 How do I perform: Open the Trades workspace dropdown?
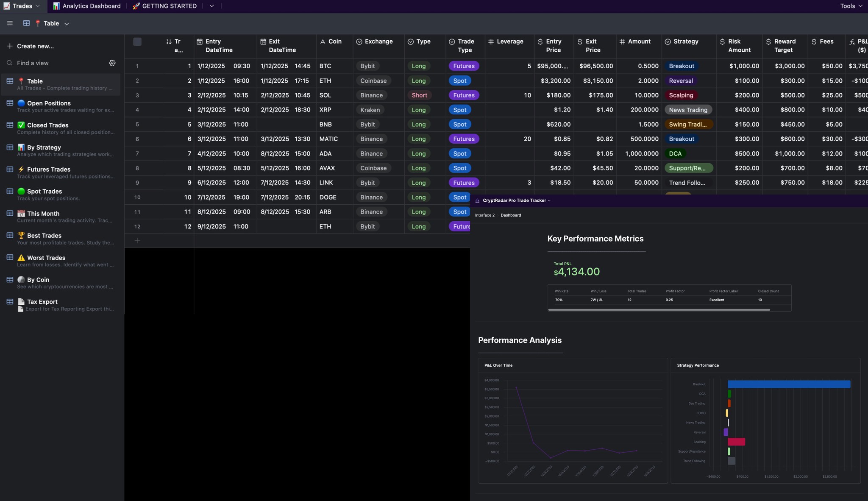click(38, 6)
